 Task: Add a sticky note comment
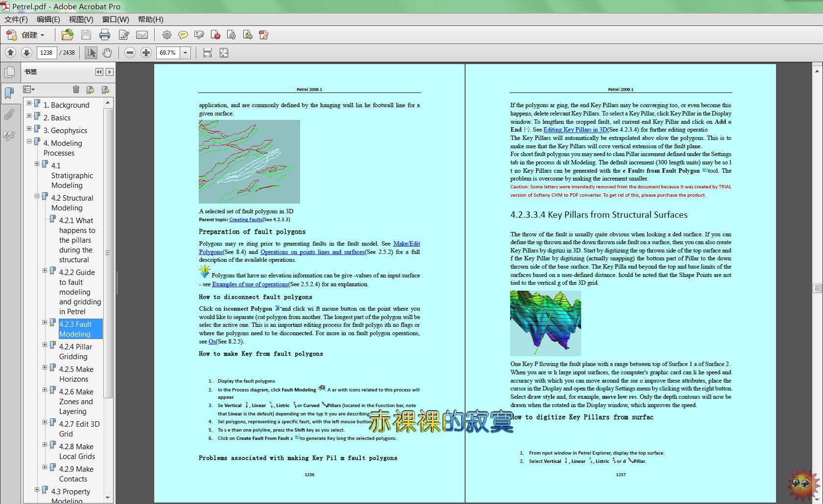pyautogui.click(x=183, y=35)
